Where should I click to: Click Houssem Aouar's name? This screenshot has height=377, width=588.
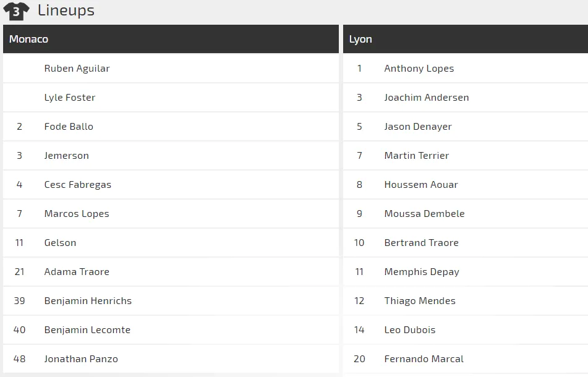tap(421, 185)
